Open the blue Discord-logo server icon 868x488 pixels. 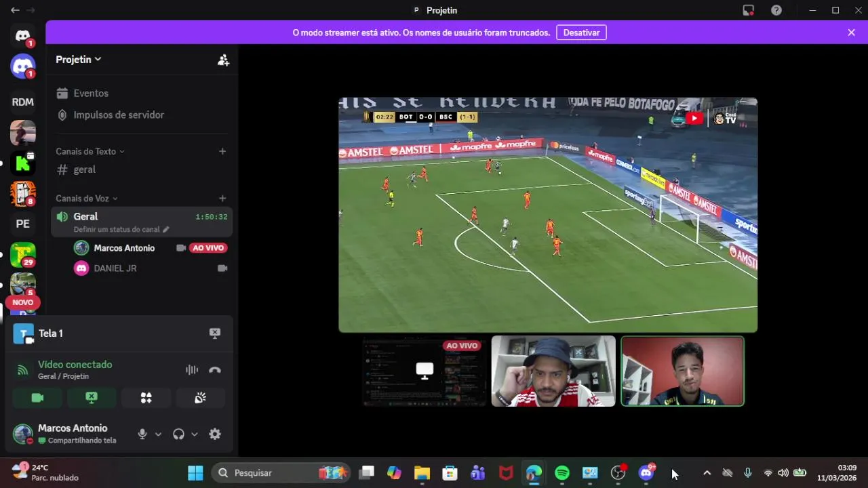pyautogui.click(x=22, y=66)
